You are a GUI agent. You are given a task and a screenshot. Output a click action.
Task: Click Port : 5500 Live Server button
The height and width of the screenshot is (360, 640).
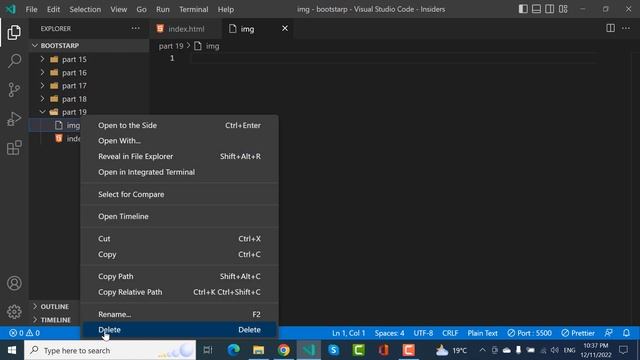click(529, 333)
